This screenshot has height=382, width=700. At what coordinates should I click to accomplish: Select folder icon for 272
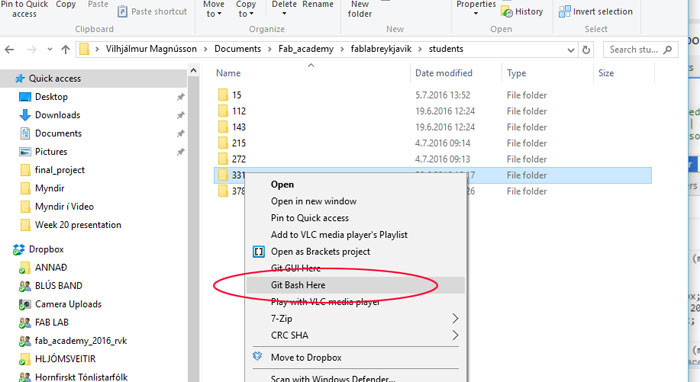tap(223, 159)
